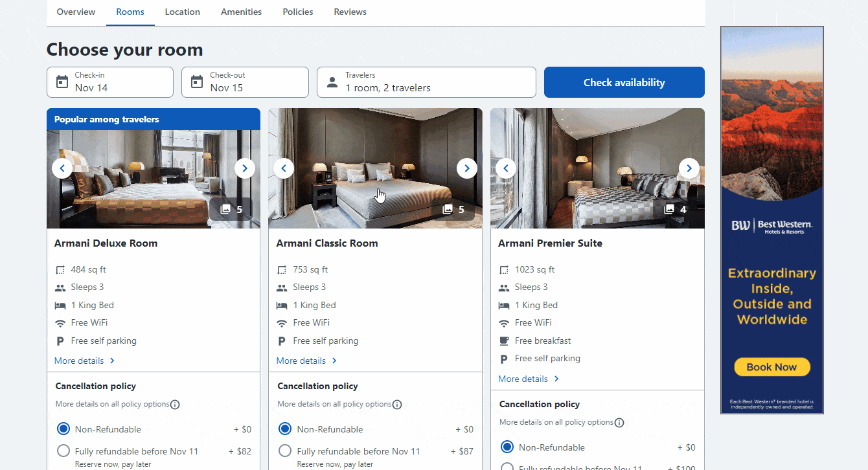This screenshot has width=868, height=470.
Task: Select the Rooms tab
Action: 130,12
